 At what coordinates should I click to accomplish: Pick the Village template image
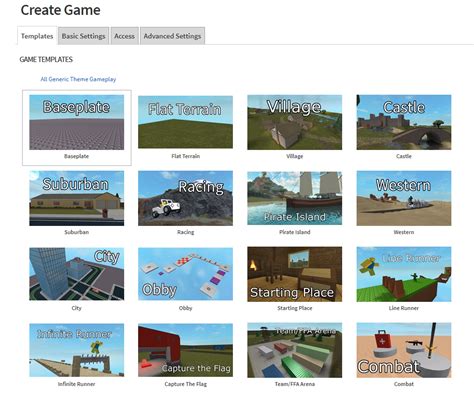295,122
